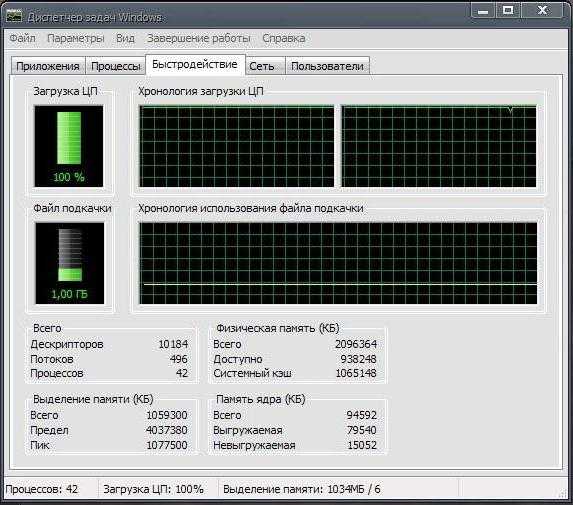Viewport: 573px width, 505px height.
Task: Open the Вид menu
Action: point(125,38)
